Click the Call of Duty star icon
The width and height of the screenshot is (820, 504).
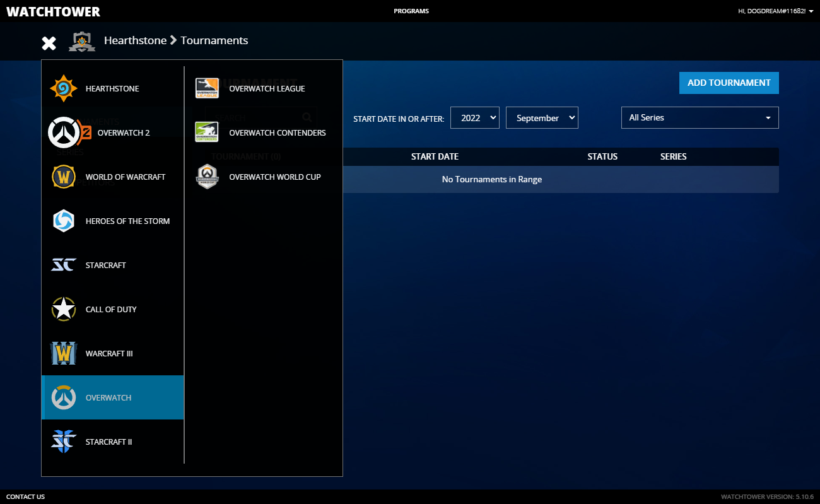tap(64, 310)
